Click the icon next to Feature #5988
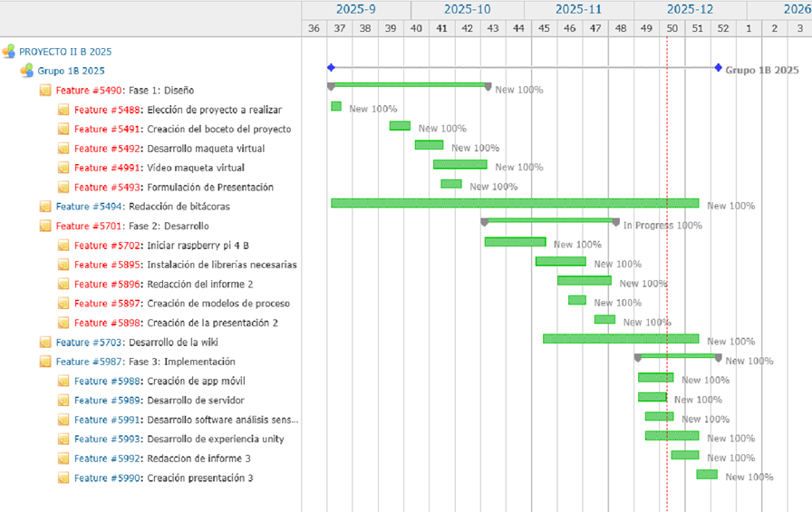812x512 pixels. (63, 382)
